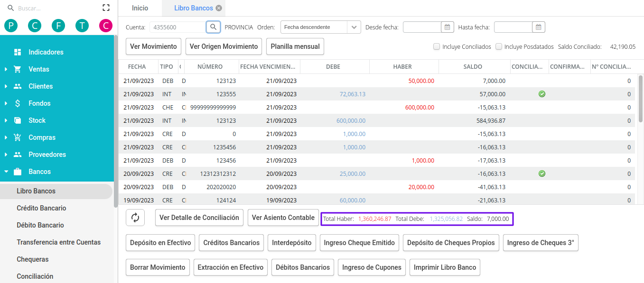644x283 pixels.
Task: Enable Incluye Posdatados checkbox
Action: pos(498,46)
